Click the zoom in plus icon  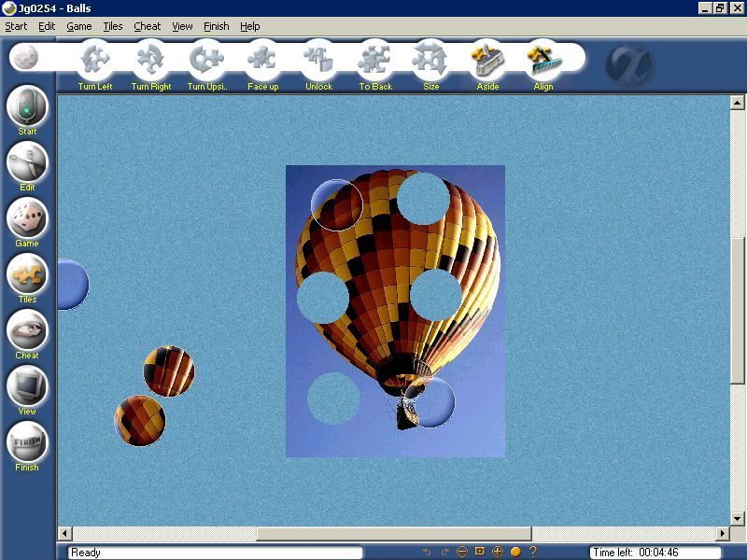click(x=498, y=552)
